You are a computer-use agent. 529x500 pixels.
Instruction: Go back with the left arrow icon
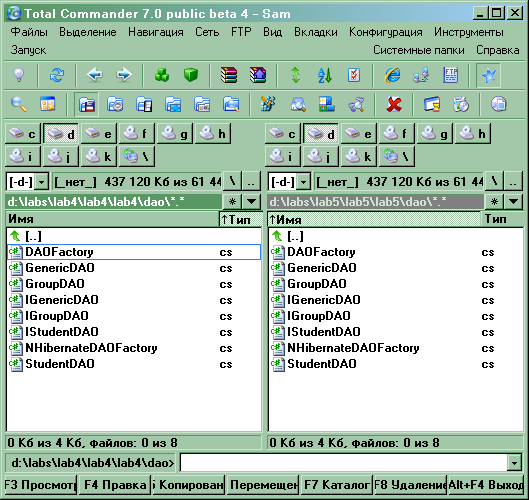pyautogui.click(x=94, y=75)
